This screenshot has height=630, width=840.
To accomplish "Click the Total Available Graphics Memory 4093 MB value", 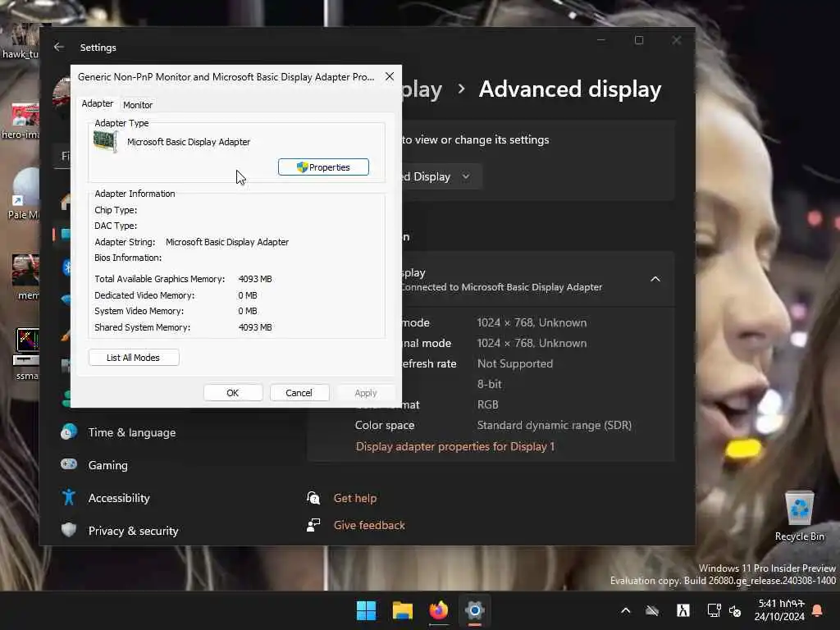I will click(x=255, y=279).
